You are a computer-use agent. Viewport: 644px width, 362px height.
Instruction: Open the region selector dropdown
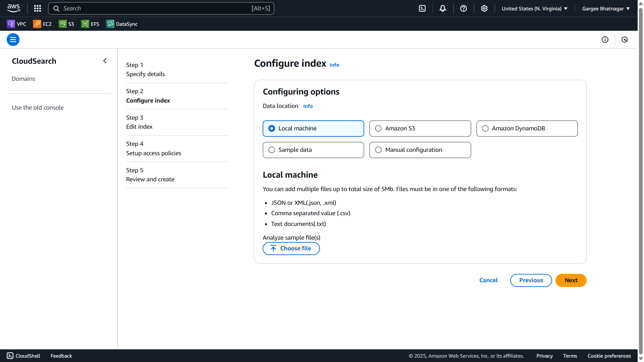535,8
